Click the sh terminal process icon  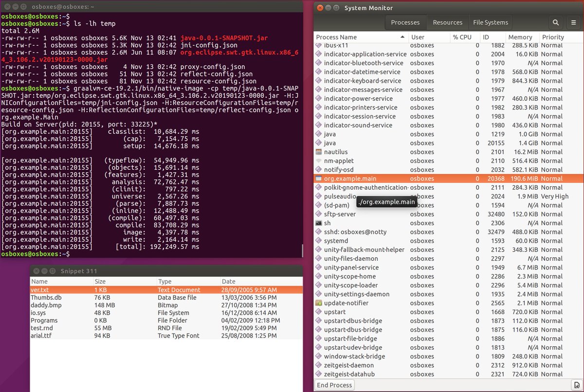pyautogui.click(x=319, y=223)
